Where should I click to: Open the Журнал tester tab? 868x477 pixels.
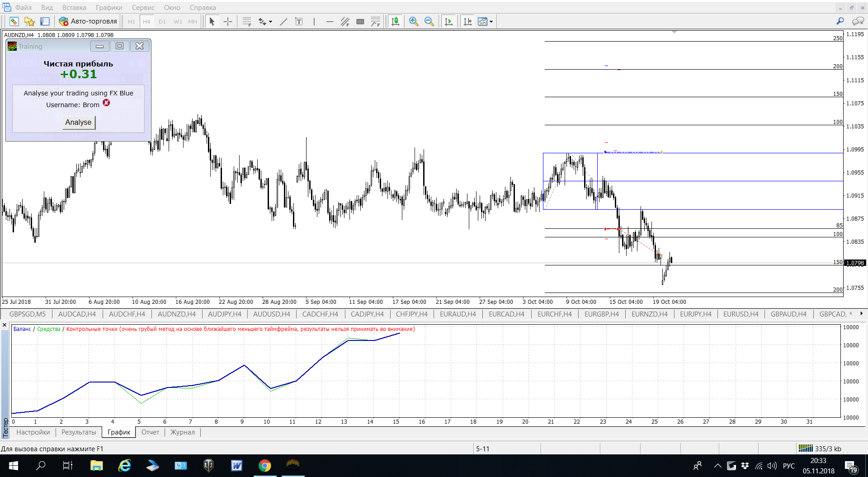182,432
